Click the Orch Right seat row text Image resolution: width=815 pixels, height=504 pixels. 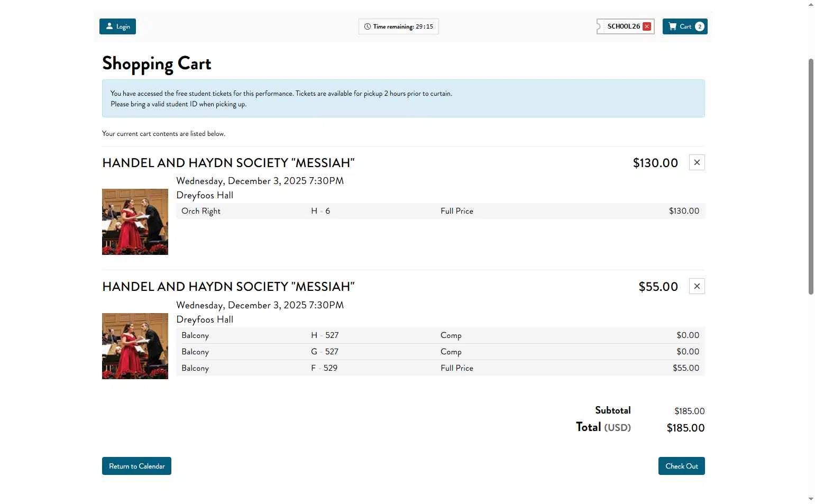click(201, 211)
